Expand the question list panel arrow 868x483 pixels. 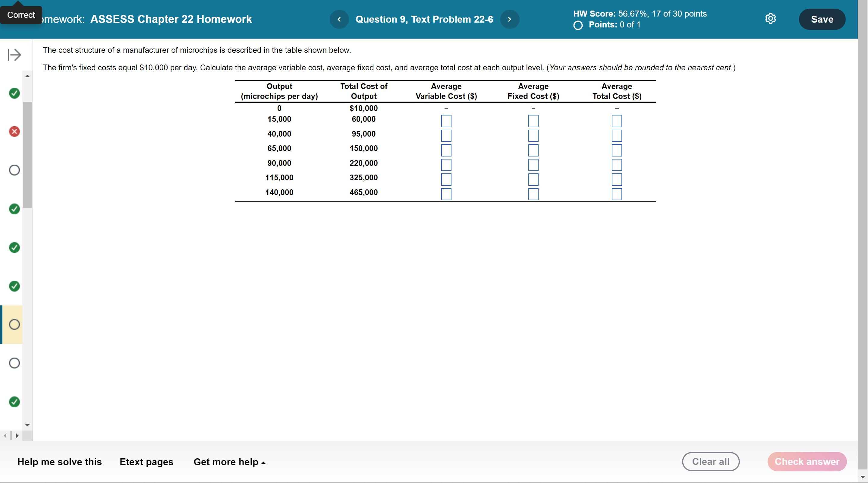14,55
